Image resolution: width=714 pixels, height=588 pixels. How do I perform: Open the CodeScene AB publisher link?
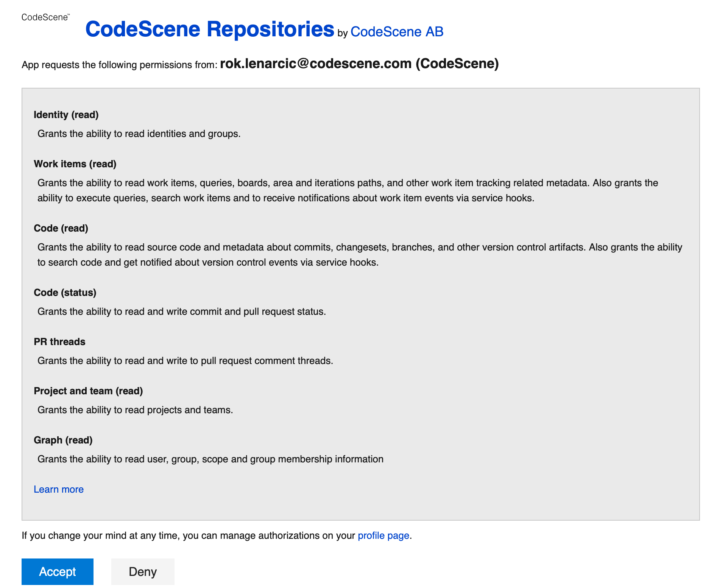(x=397, y=32)
